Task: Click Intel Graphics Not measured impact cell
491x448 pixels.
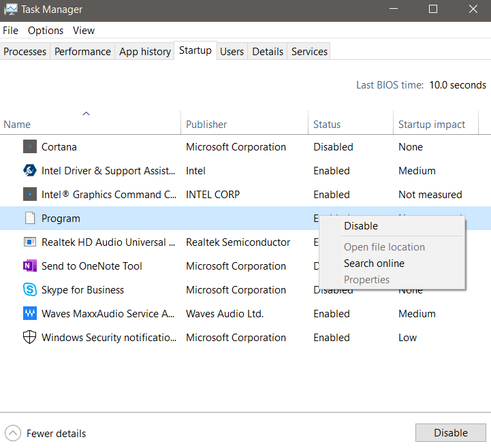Action: point(430,195)
